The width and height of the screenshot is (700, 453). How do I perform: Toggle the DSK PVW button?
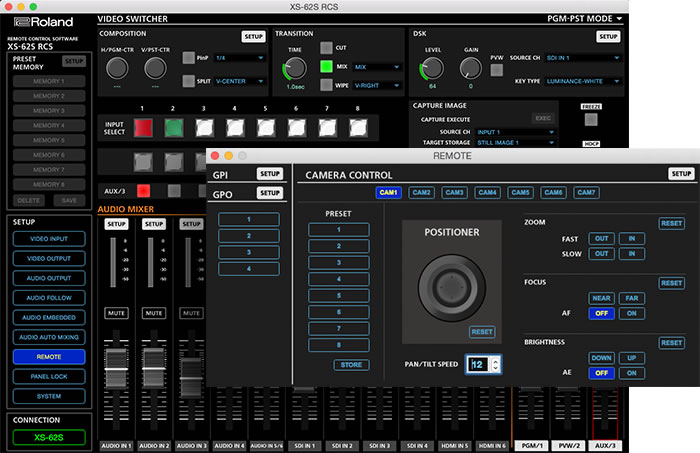click(496, 70)
